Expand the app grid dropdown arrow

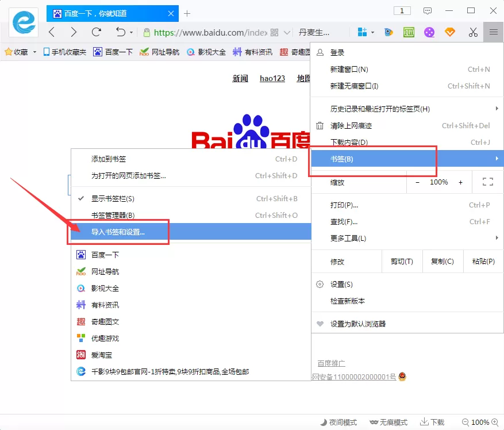(372, 33)
